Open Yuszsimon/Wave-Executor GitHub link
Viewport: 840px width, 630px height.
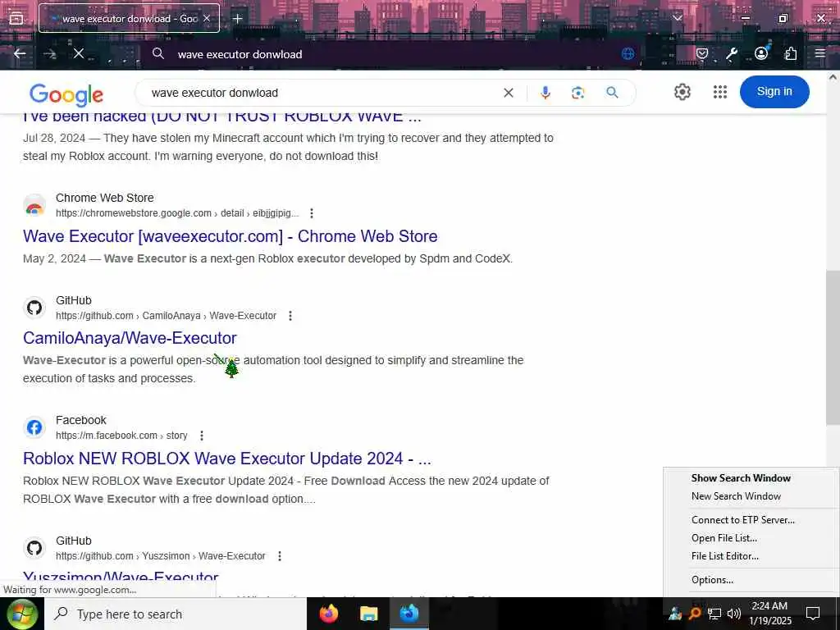(121, 578)
